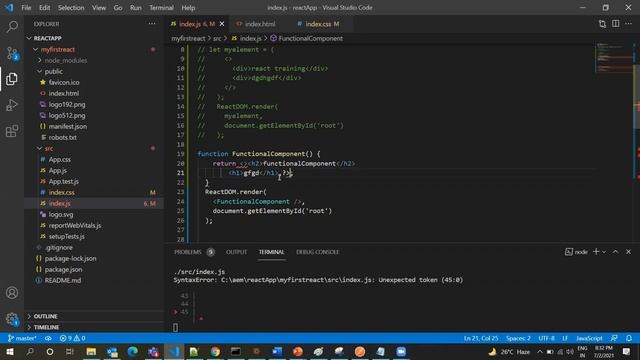This screenshot has width=640, height=360.
Task: Click the LF end-of-line indicator
Action: [x=565, y=338]
